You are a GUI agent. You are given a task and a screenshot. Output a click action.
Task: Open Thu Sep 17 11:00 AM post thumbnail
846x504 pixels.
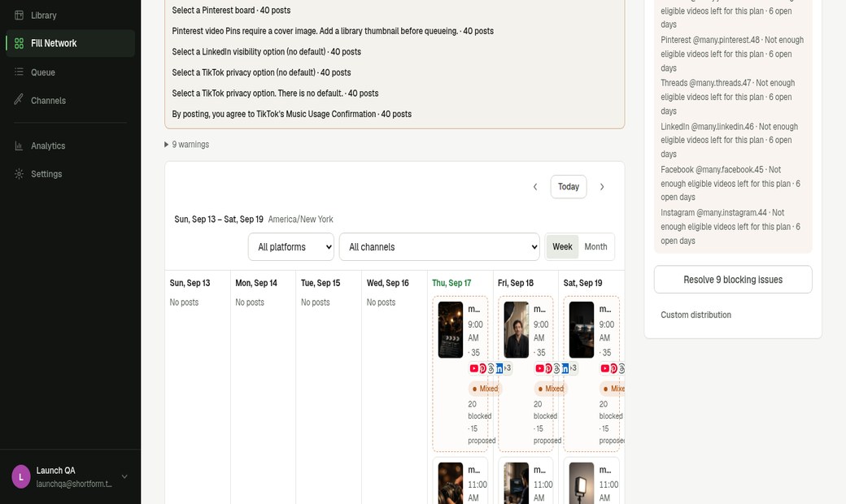coord(451,483)
